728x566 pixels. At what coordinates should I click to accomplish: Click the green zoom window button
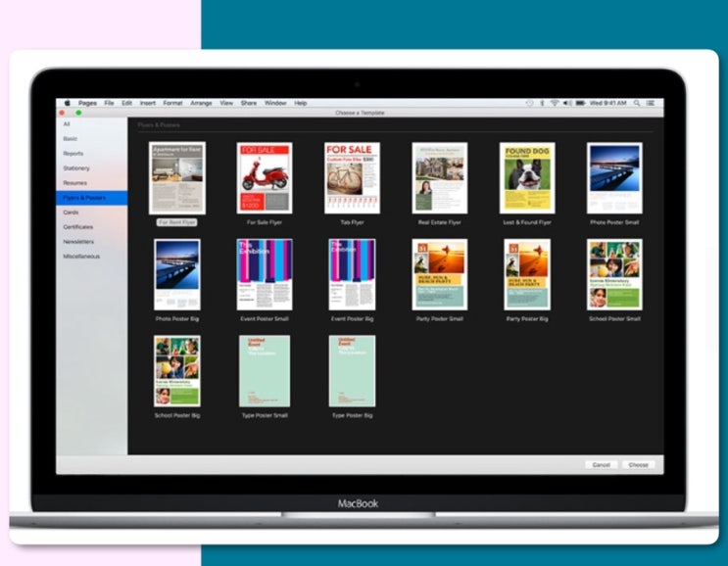[x=78, y=113]
